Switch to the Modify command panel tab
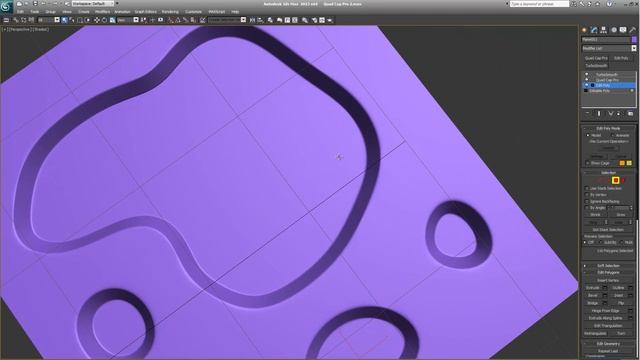 (x=594, y=30)
